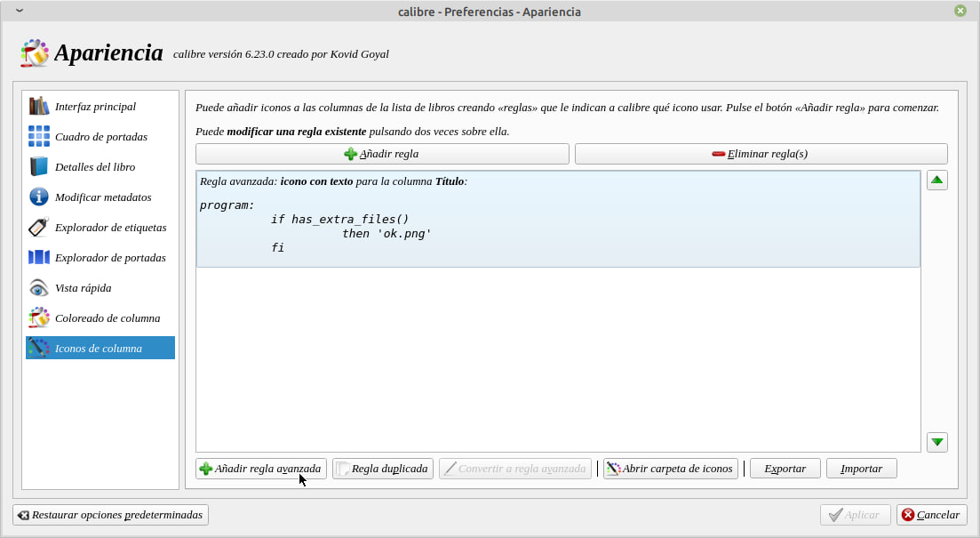Click the has_extra_files() line in rule
The width and height of the screenshot is (980, 538).
tap(340, 220)
